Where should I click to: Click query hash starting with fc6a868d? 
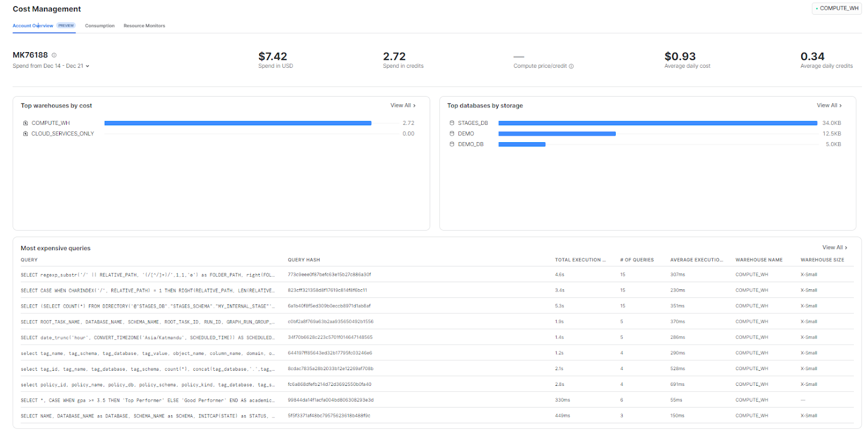329,385
